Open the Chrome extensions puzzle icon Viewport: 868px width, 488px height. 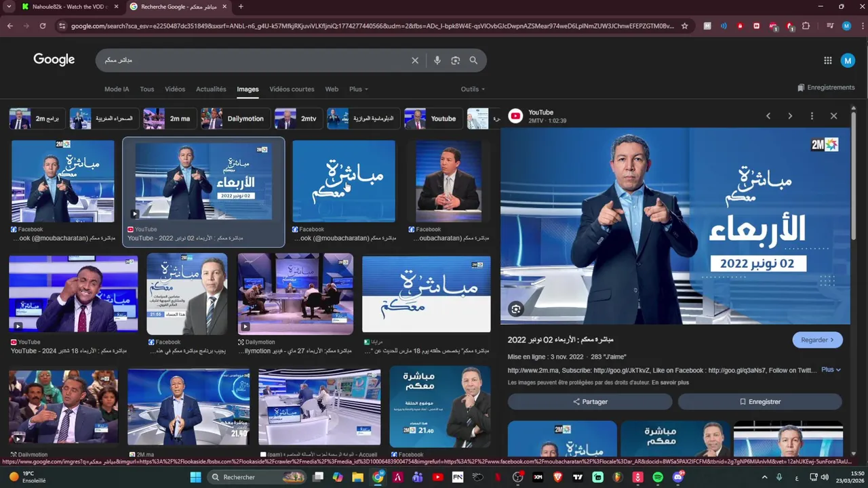click(x=806, y=26)
